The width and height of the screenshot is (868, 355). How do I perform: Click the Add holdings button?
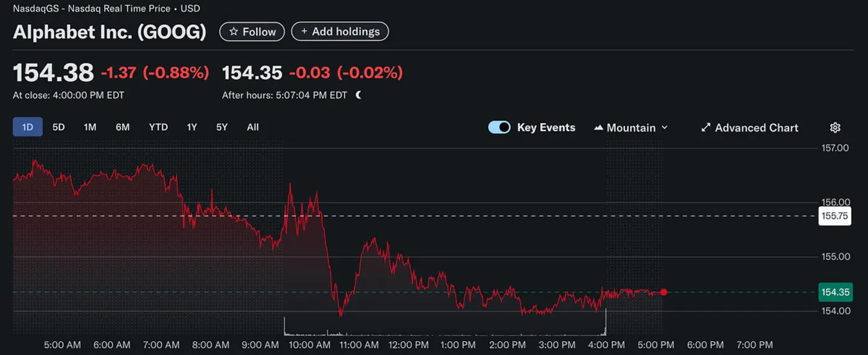coord(340,31)
